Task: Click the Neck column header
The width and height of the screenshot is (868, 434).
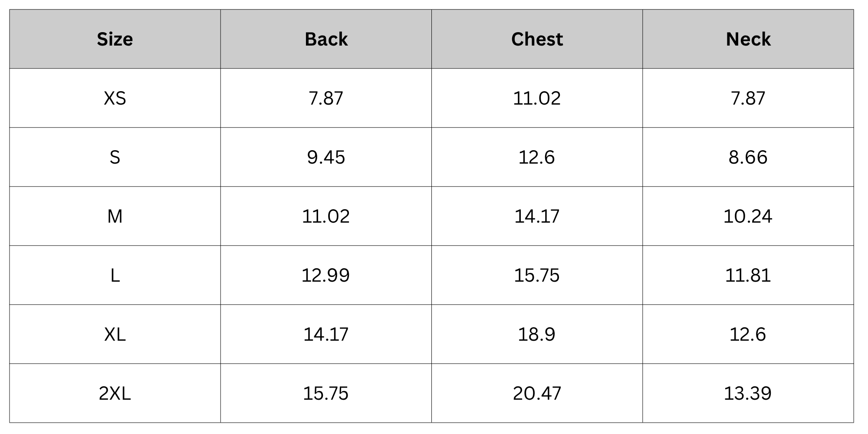Action: [748, 39]
